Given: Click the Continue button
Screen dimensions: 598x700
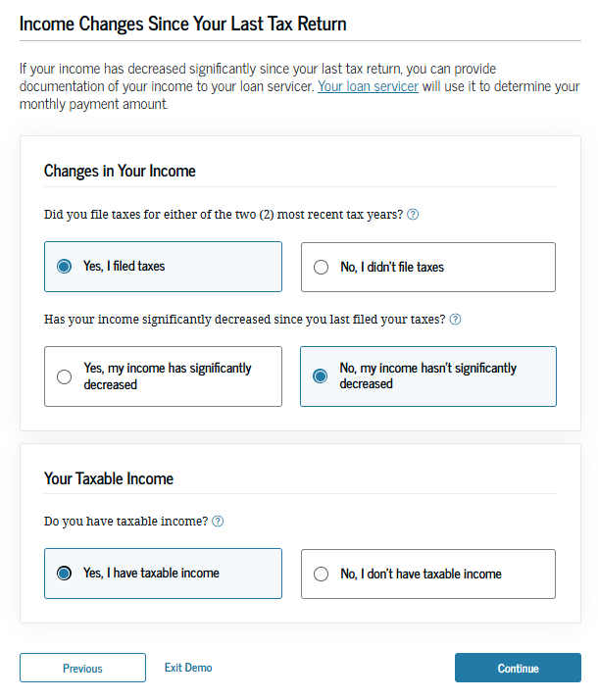Looking at the screenshot, I should pos(518,668).
